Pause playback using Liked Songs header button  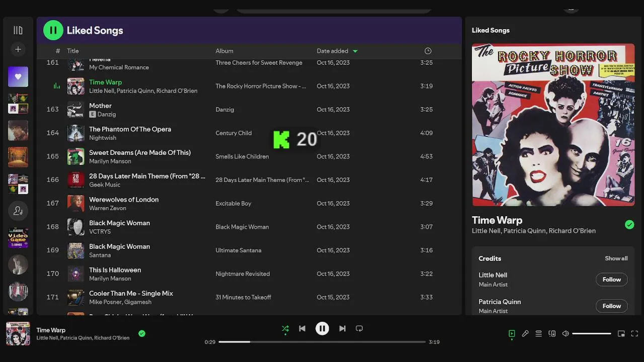click(x=53, y=30)
